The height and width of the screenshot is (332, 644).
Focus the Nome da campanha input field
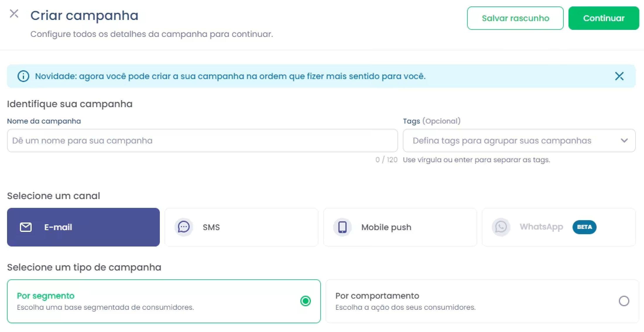(x=202, y=141)
